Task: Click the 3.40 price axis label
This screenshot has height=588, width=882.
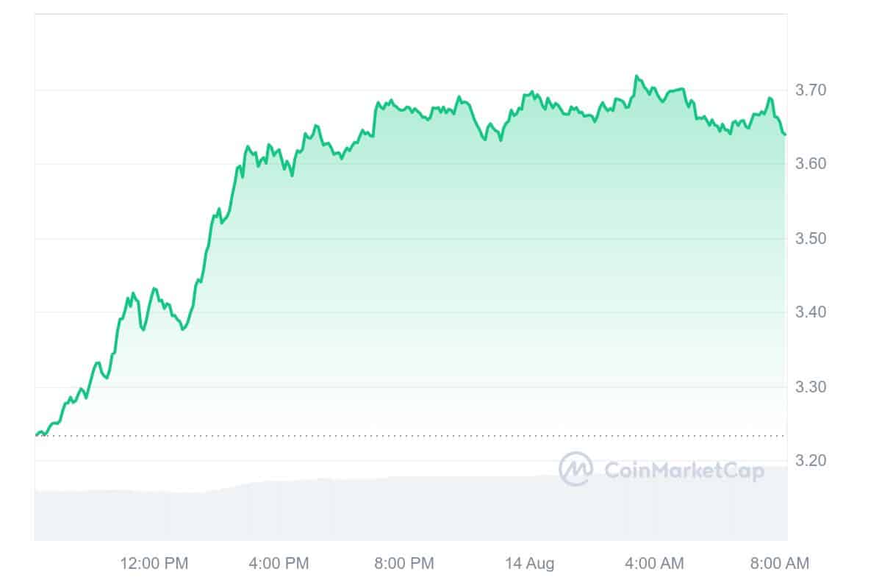Action: coord(811,312)
